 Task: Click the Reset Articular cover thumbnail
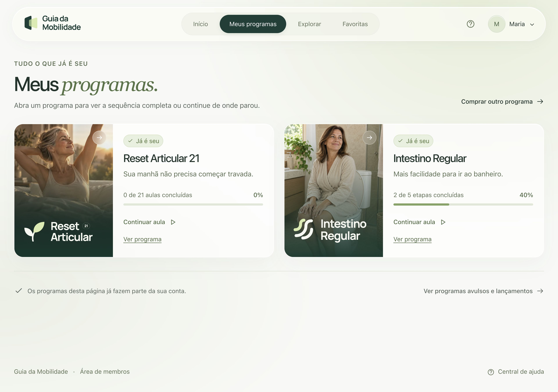64,190
